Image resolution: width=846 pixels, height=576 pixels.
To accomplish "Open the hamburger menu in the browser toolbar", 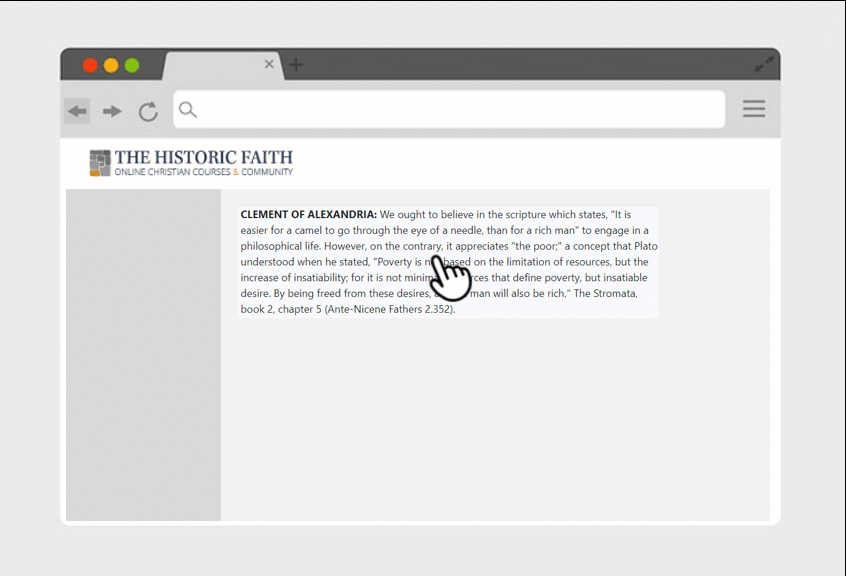I will [754, 109].
